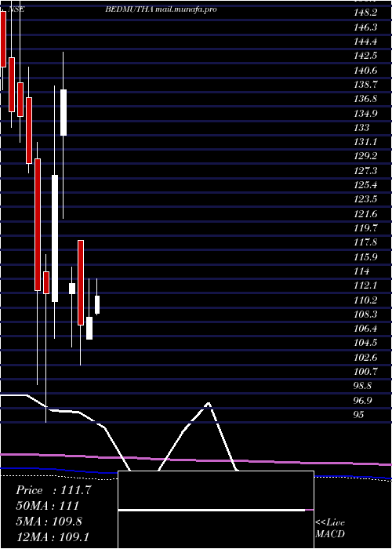
Task: Click the last small white candle near 110
Action: click(97, 304)
